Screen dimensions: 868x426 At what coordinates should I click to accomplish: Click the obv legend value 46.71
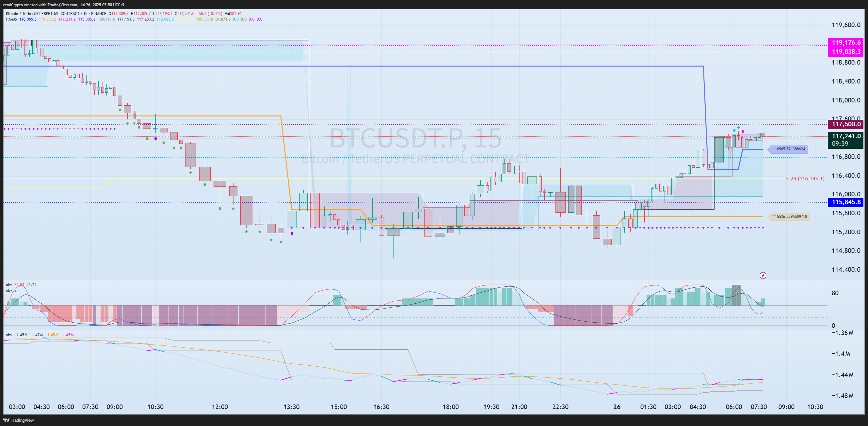click(31, 285)
